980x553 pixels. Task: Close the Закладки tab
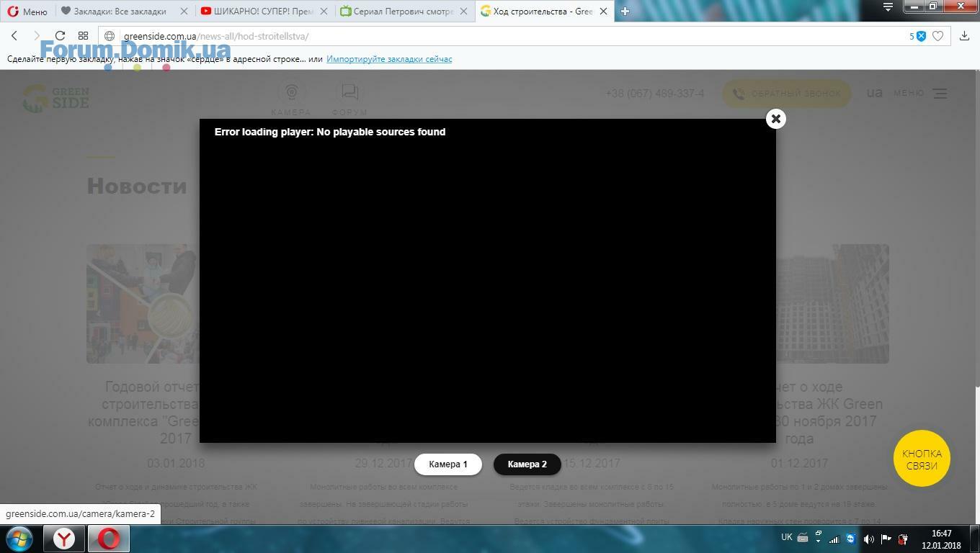184,12
